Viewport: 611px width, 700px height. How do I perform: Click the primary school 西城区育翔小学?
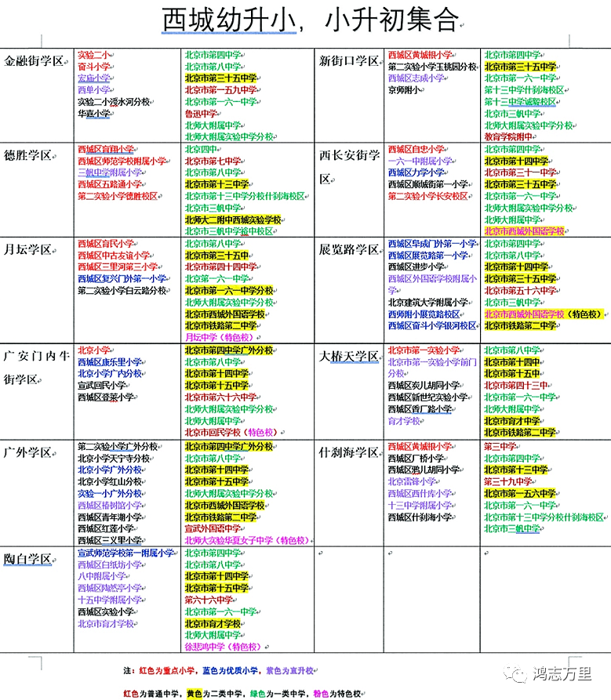point(106,149)
